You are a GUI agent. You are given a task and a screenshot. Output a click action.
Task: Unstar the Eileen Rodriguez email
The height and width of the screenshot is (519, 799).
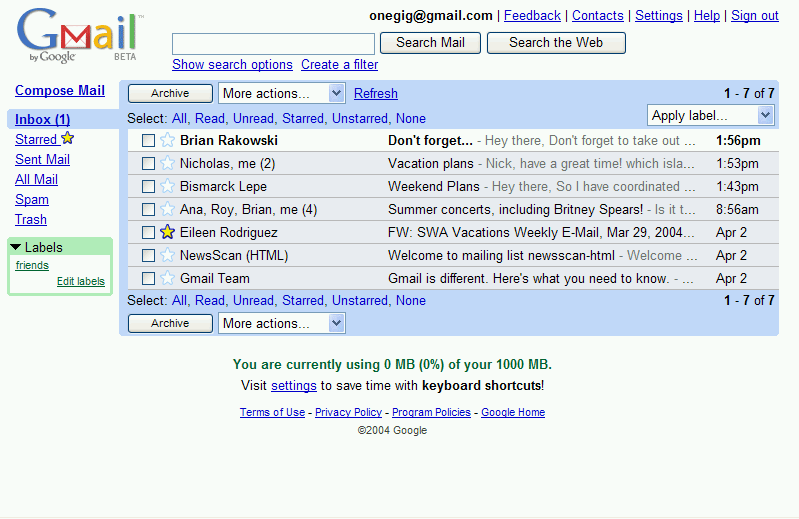pos(167,232)
